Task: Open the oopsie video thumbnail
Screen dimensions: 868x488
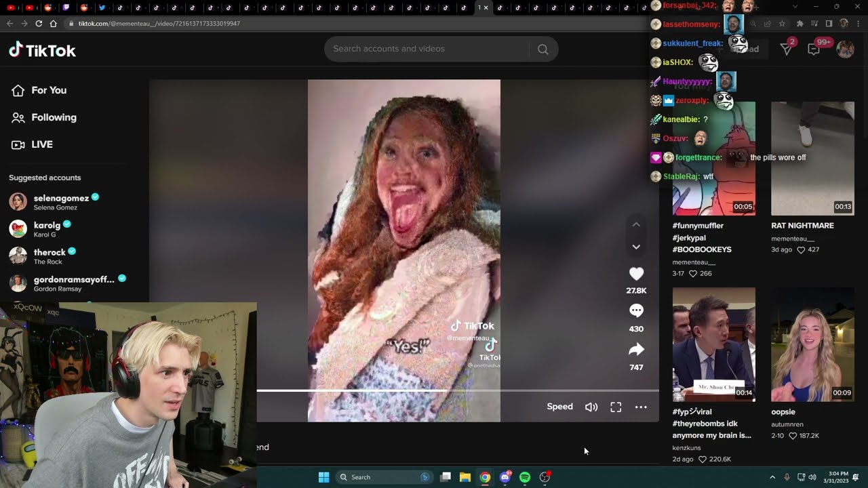Action: (812, 344)
